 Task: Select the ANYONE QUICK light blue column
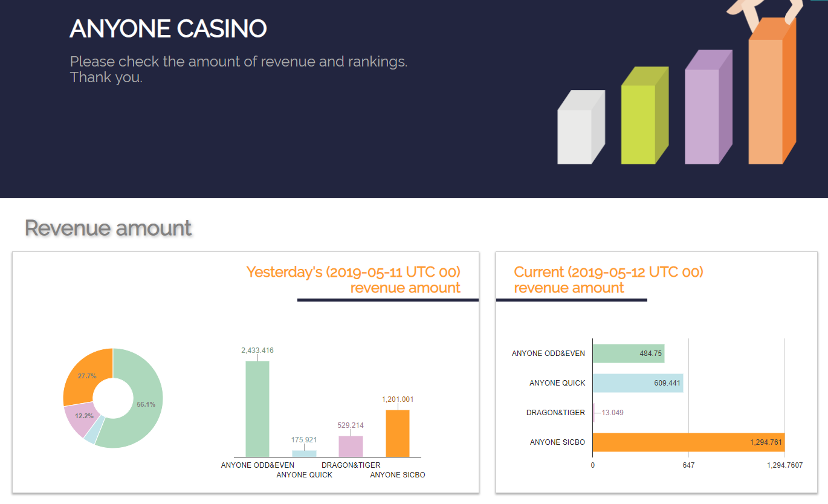coord(304,453)
